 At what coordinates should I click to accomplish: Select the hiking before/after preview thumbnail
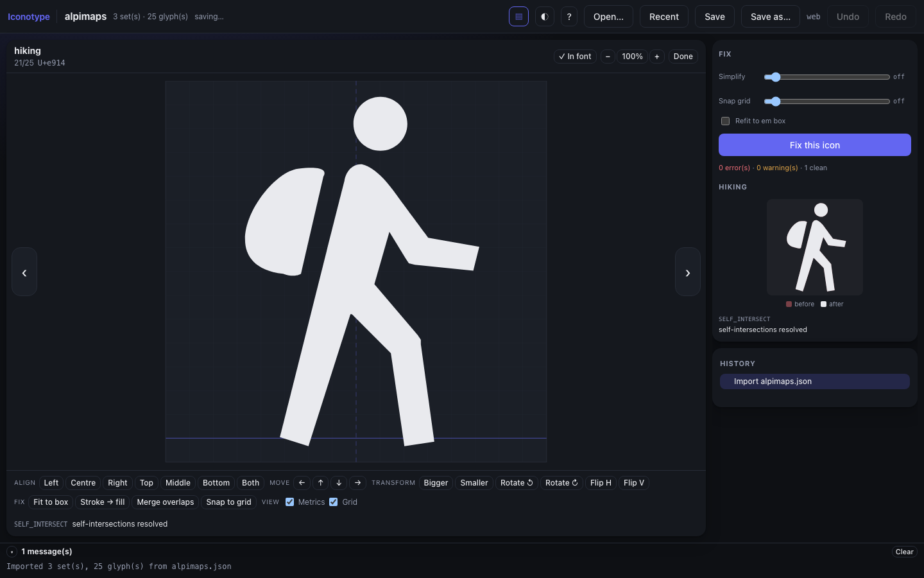tap(815, 247)
